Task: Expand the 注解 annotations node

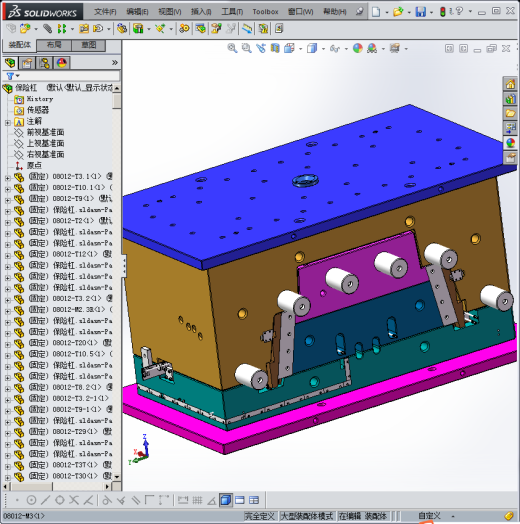Action: click(x=8, y=123)
